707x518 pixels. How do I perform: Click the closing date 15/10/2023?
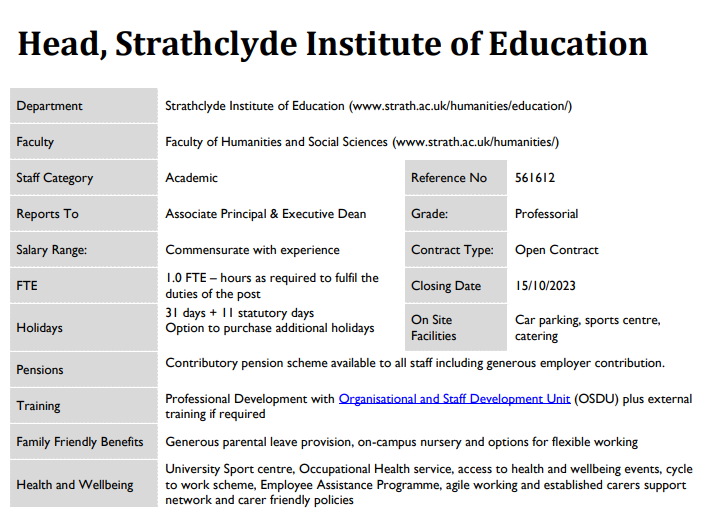click(546, 286)
